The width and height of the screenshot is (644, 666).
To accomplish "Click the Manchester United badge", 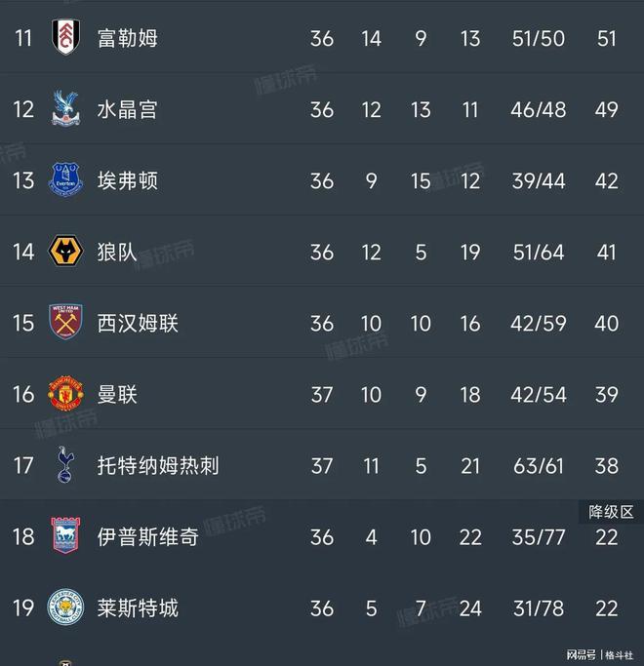I will click(65, 393).
